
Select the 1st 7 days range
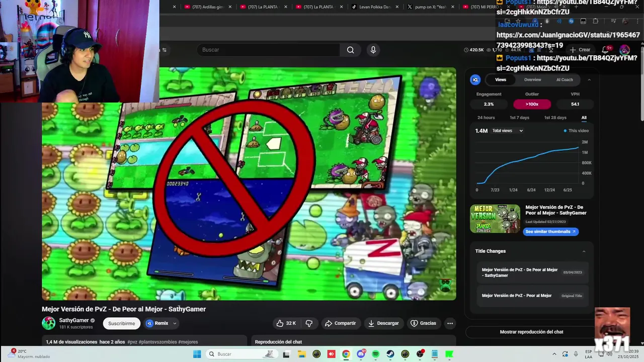519,118
